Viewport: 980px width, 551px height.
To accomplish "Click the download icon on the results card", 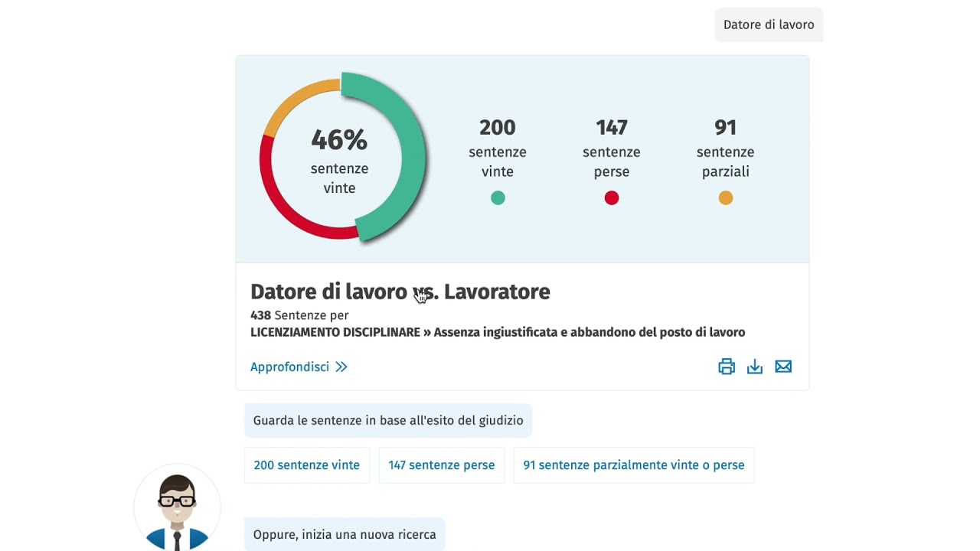I will click(x=754, y=367).
